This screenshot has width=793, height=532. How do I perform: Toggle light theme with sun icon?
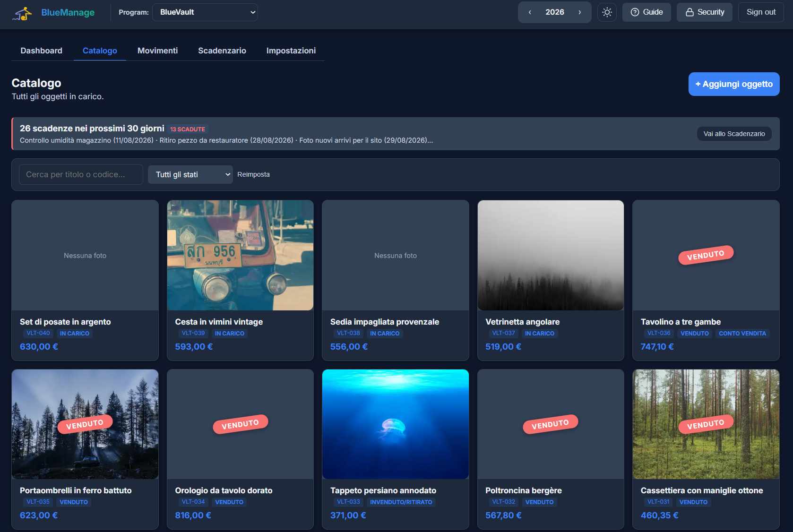tap(607, 12)
